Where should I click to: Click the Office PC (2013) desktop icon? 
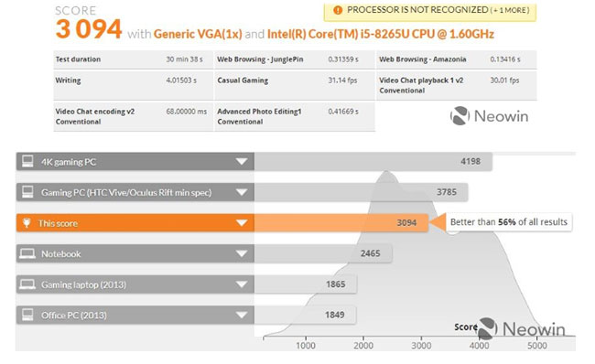[27, 315]
